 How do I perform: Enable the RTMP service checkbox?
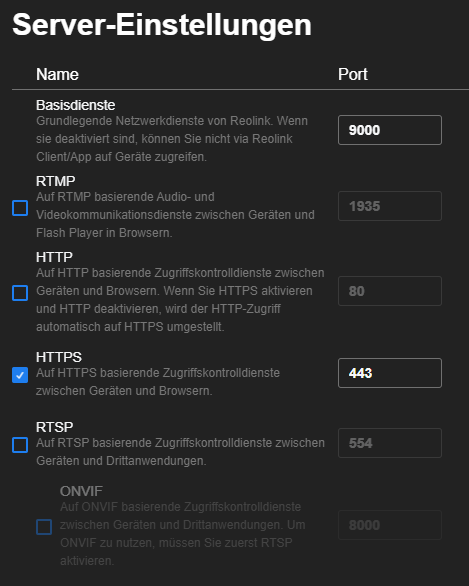[x=20, y=208]
